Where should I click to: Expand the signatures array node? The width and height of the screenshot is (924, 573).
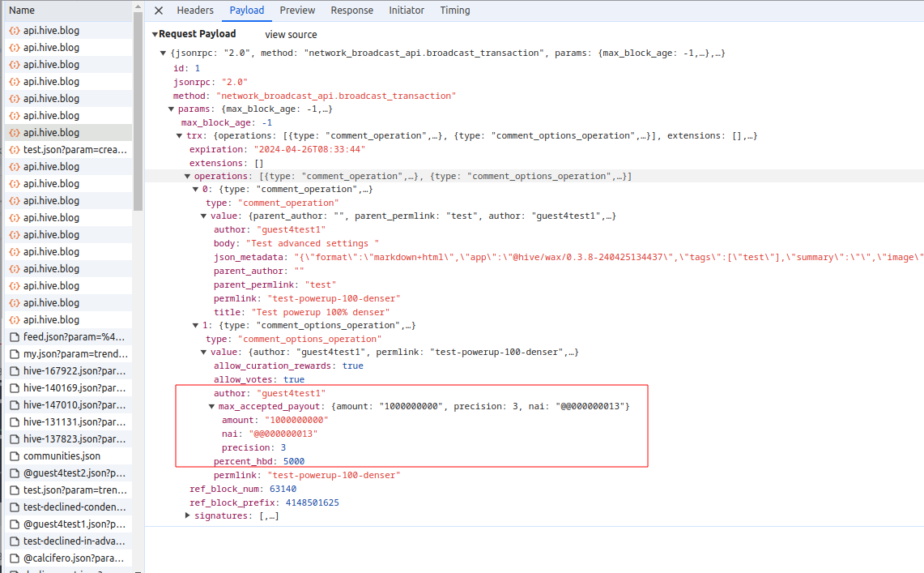188,515
